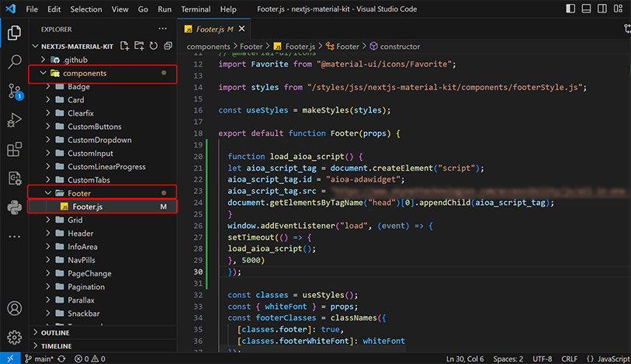This screenshot has height=364, width=631.
Task: Place cursor on line number 24
Action: 198,203
